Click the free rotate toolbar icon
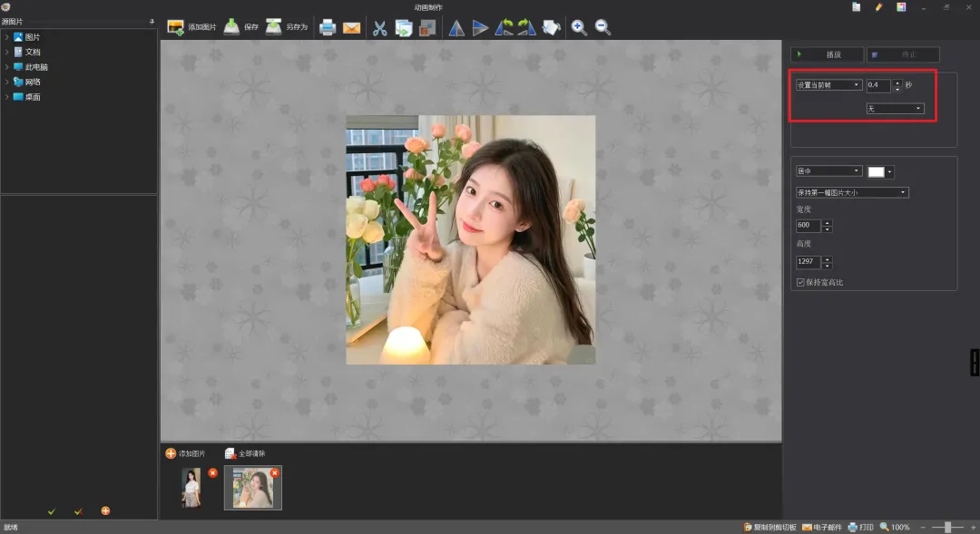Image resolution: width=980 pixels, height=534 pixels. (x=552, y=27)
